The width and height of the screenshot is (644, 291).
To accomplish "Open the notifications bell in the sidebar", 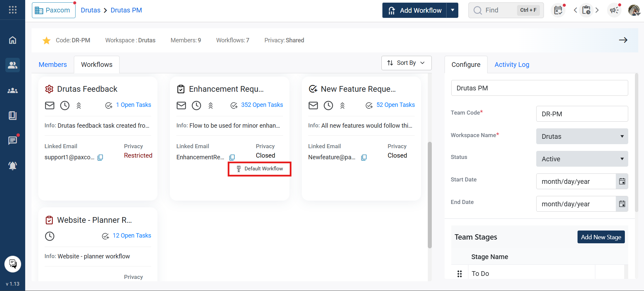I will [x=12, y=165].
